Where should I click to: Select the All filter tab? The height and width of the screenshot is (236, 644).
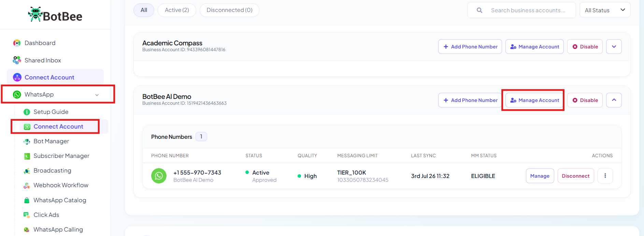(x=144, y=10)
